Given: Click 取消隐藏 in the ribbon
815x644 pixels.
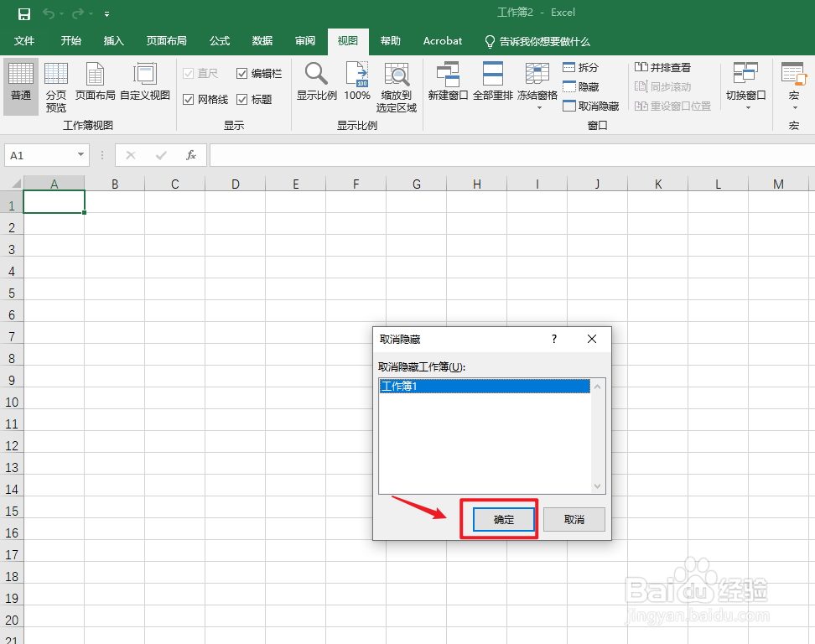Looking at the screenshot, I should (x=591, y=106).
